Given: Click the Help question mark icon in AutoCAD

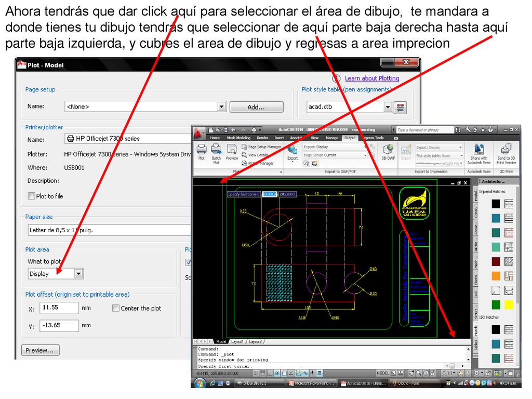Looking at the screenshot, I should tap(490, 129).
